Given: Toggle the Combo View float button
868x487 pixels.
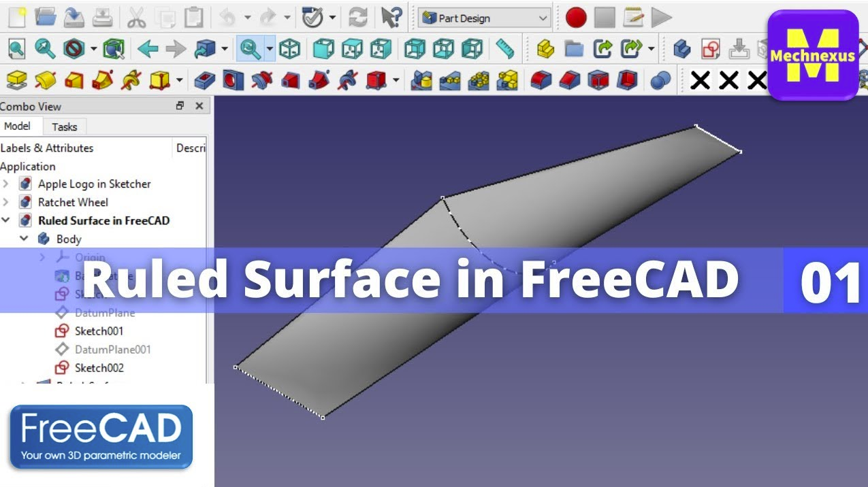Looking at the screenshot, I should 180,106.
